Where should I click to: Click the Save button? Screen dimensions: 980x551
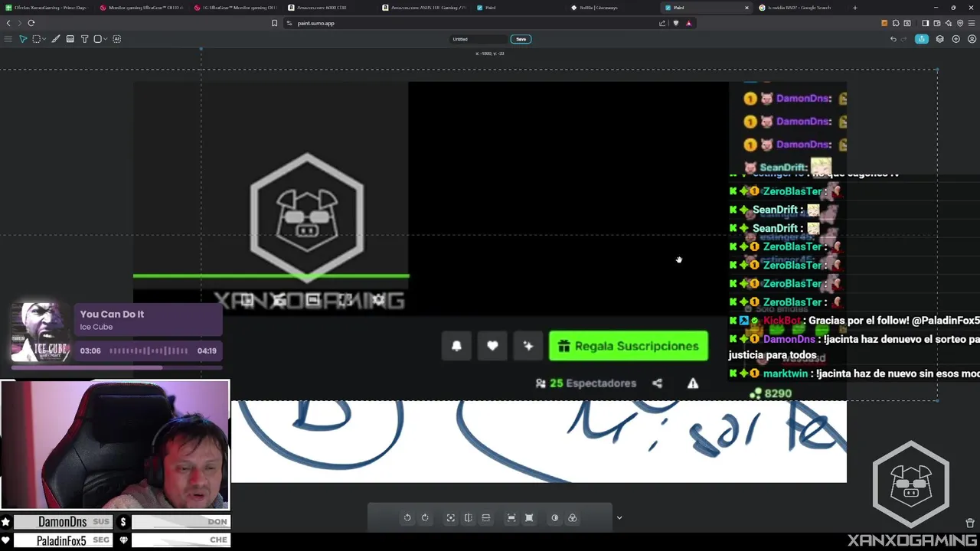pos(521,39)
